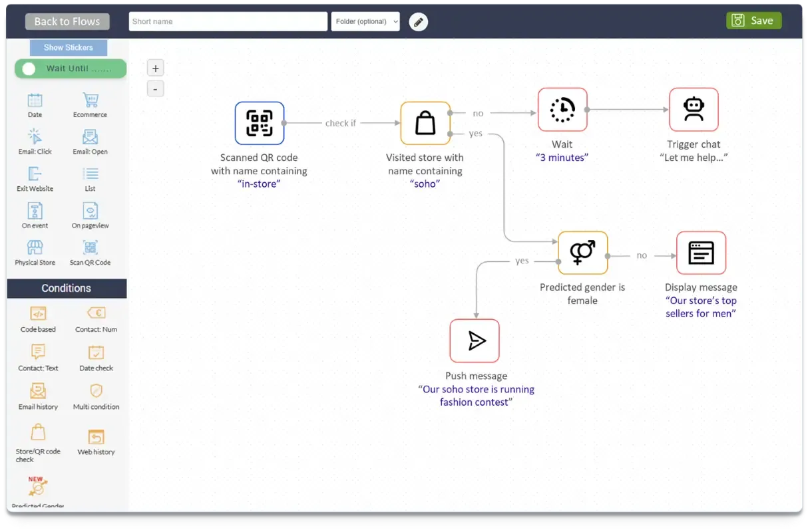Select the Ecommerce trigger icon
Screen dimensions: 810x532
pyautogui.click(x=91, y=100)
